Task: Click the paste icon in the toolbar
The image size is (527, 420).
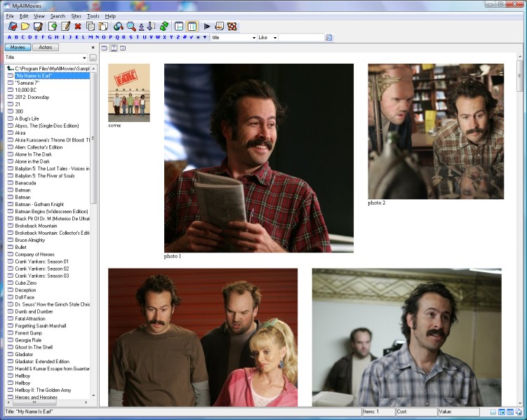Action: click(x=102, y=26)
